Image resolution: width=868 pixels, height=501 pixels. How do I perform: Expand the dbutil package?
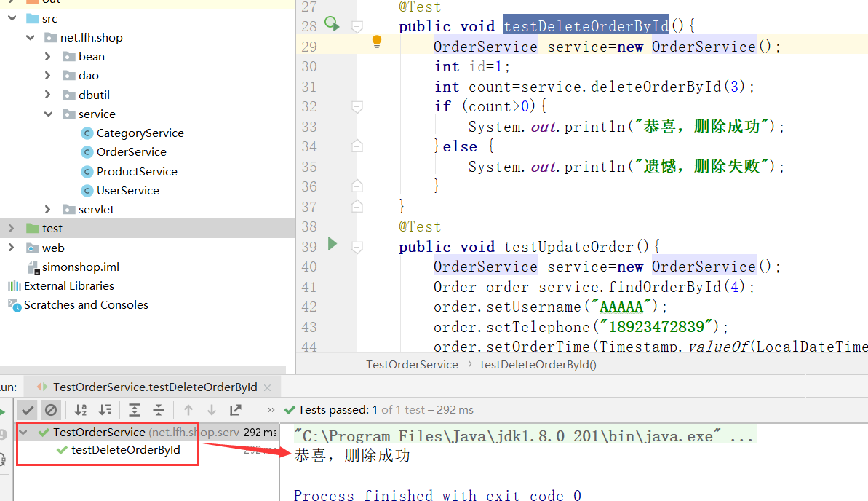(x=47, y=95)
